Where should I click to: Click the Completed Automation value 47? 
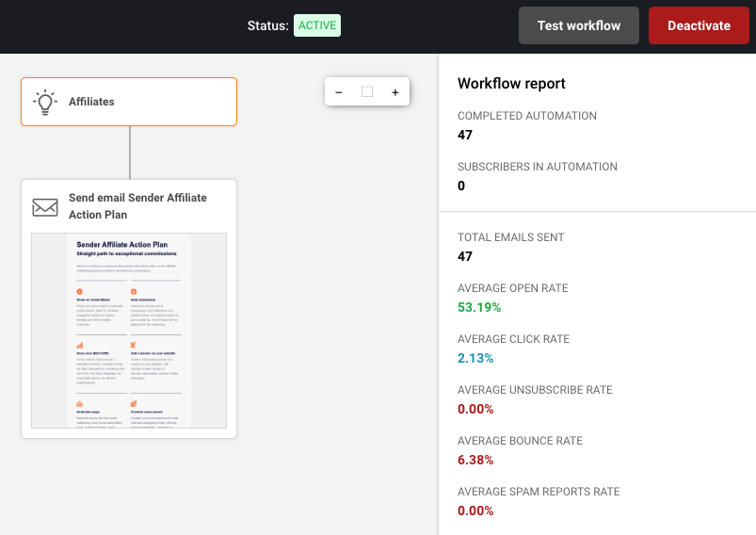465,135
